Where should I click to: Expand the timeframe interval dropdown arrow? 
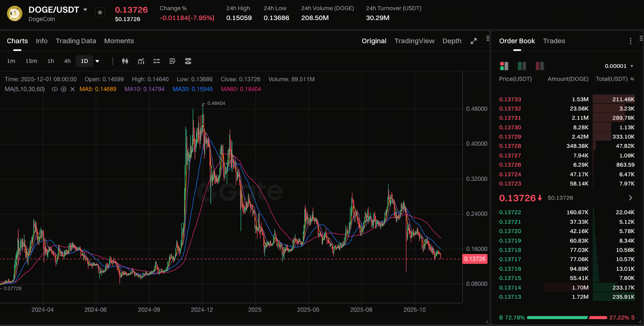(x=97, y=62)
